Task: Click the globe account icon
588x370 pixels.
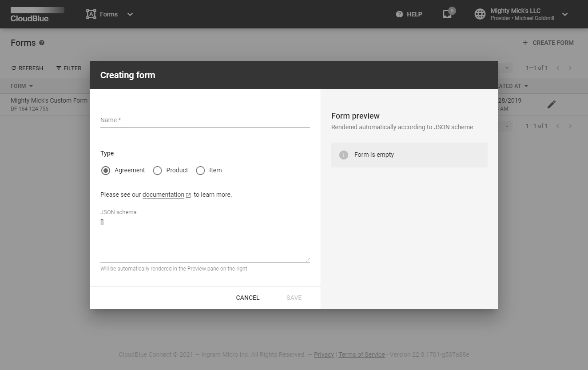Action: click(480, 14)
